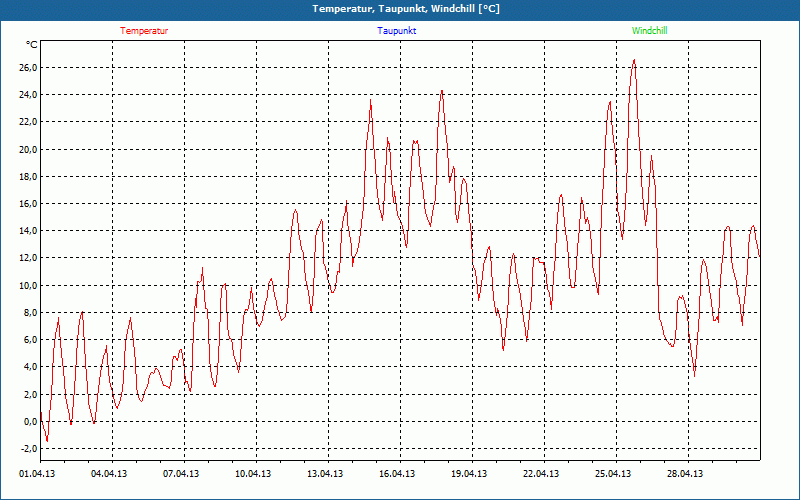Click the chart title Temperatur, Taupunkt, Windchill
Viewport: 800px width, 500px height.
(406, 9)
